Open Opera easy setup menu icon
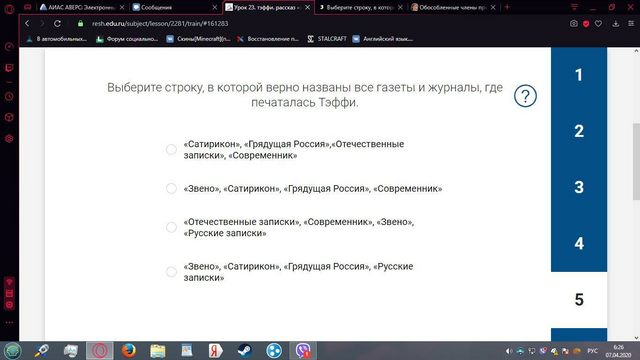Viewport: 640px width, 360px height. [x=631, y=24]
